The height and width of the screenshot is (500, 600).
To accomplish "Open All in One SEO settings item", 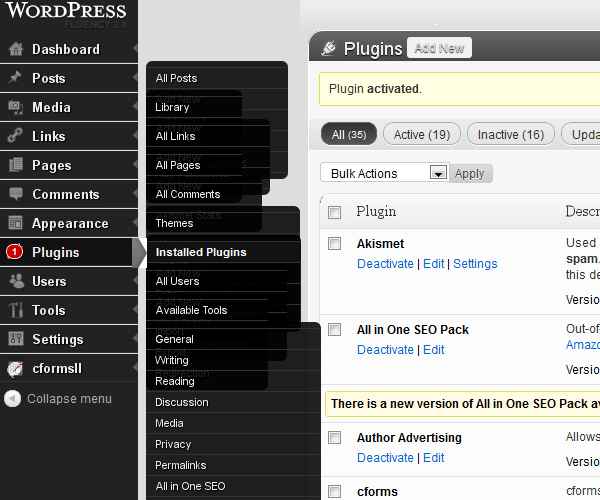I will [x=190, y=486].
